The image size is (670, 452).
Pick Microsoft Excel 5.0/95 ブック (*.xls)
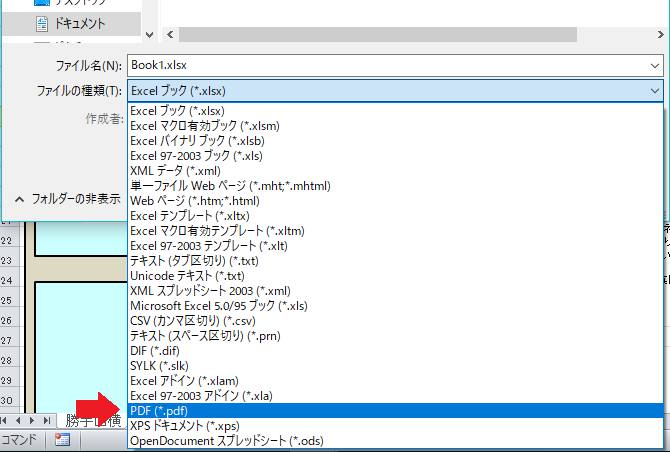pyautogui.click(x=395, y=306)
